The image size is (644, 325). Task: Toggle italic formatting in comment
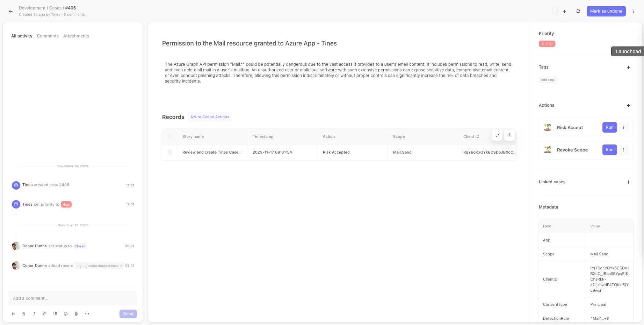coord(34,314)
